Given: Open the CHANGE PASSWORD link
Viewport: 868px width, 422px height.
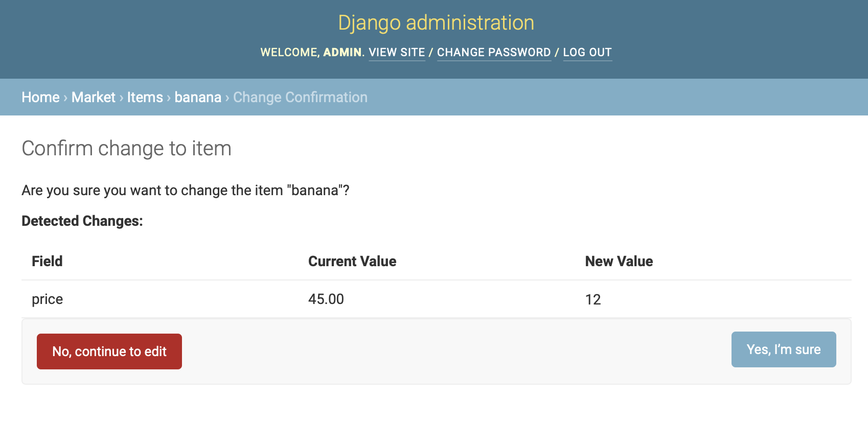Looking at the screenshot, I should pyautogui.click(x=494, y=52).
